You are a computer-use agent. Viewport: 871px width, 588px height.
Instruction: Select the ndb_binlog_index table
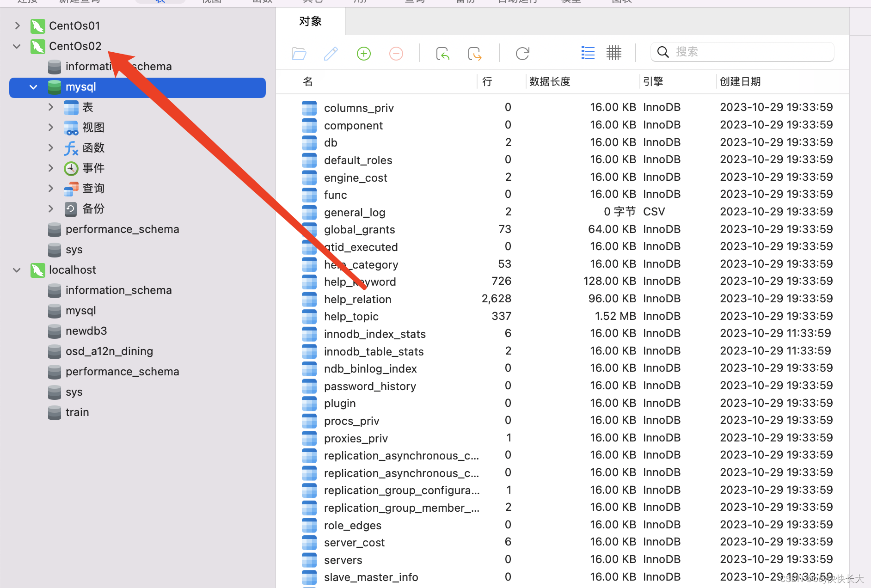pyautogui.click(x=370, y=368)
